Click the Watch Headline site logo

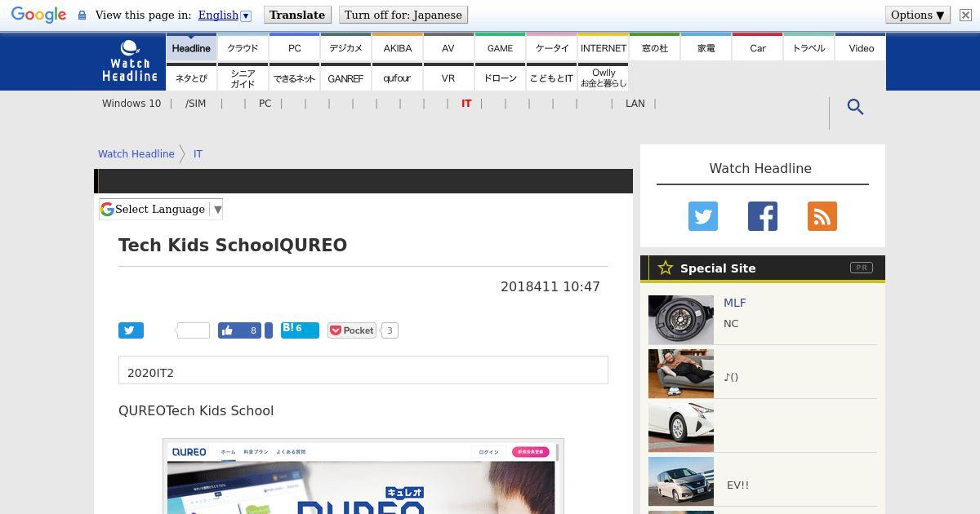click(130, 61)
